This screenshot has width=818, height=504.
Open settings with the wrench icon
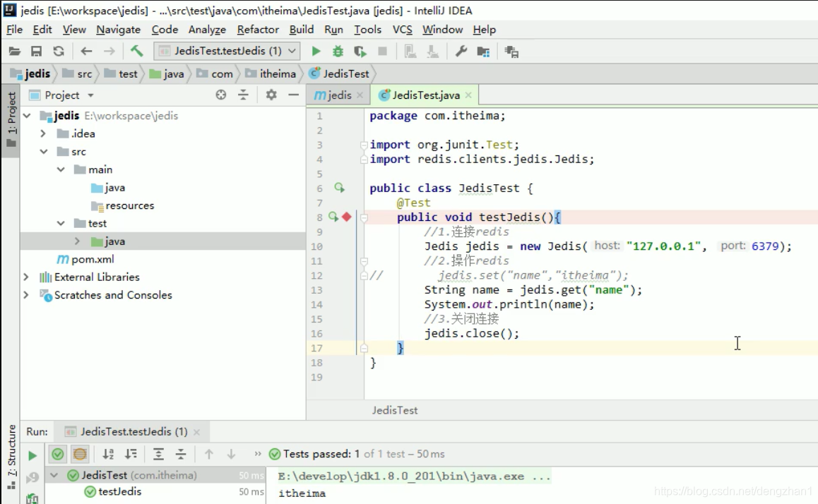pos(461,51)
